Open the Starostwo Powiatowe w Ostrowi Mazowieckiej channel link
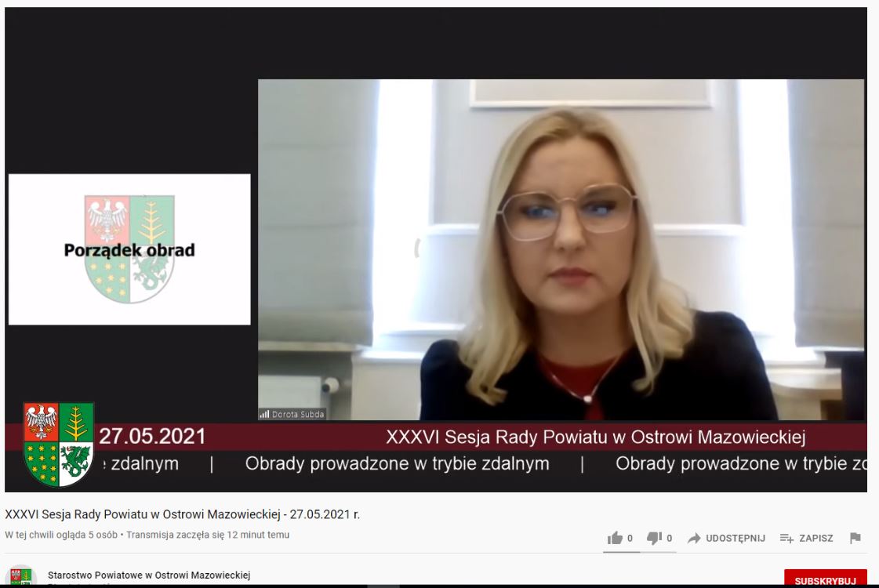Screen dimensions: 879x588 (x=149, y=575)
